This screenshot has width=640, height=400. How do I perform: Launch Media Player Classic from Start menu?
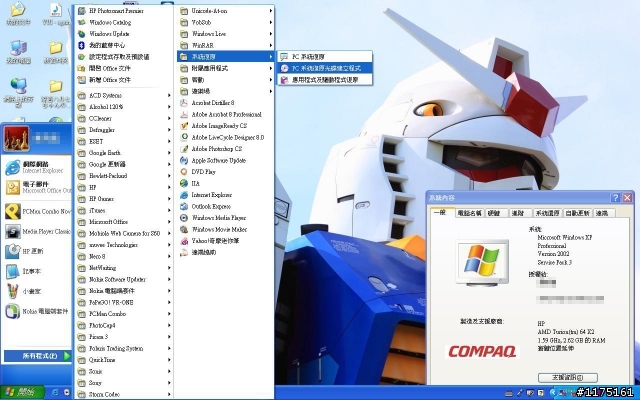pyautogui.click(x=38, y=231)
